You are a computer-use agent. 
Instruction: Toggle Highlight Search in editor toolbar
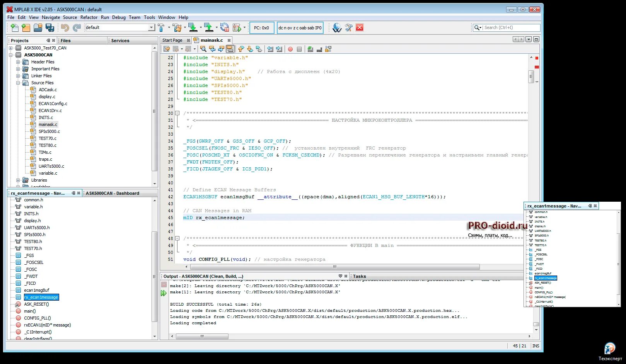point(230,49)
